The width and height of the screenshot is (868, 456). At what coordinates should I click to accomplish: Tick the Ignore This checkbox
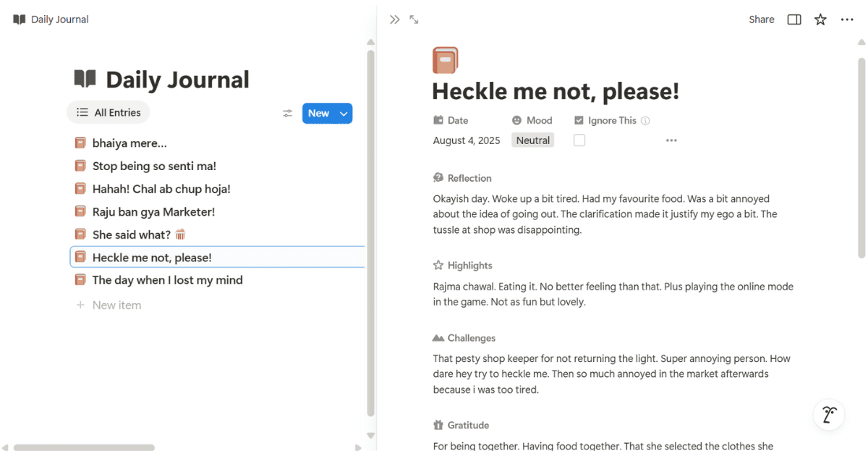tap(579, 140)
